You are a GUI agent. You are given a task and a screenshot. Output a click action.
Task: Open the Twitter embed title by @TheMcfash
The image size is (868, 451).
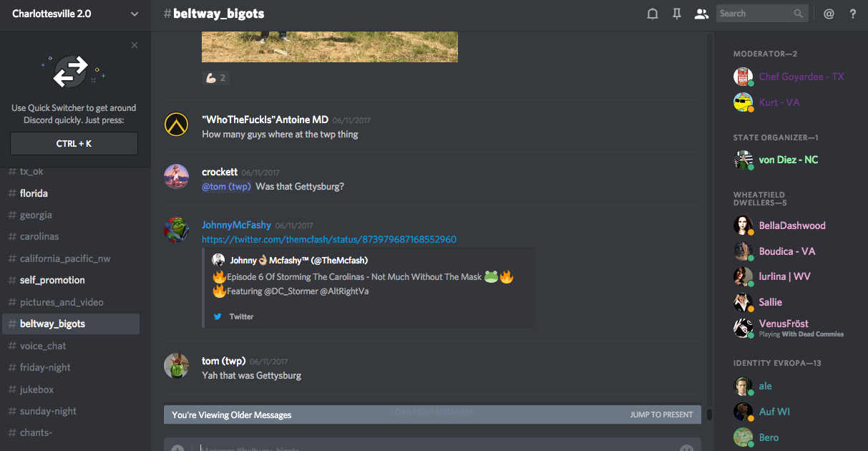pyautogui.click(x=298, y=261)
